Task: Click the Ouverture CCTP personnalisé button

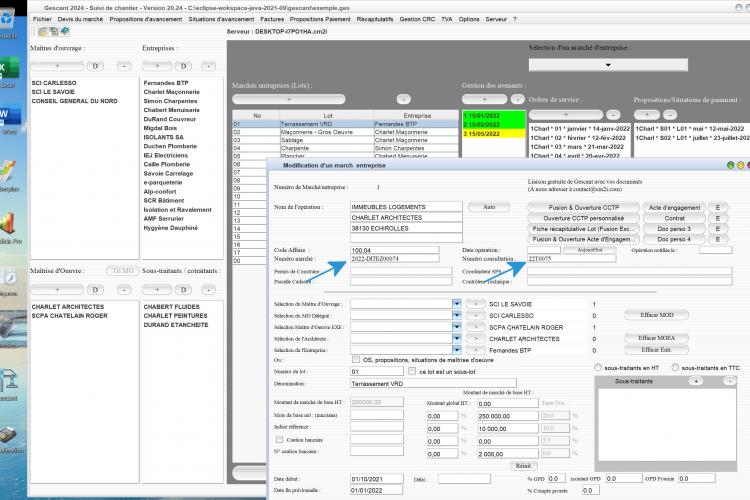Action: (x=584, y=218)
